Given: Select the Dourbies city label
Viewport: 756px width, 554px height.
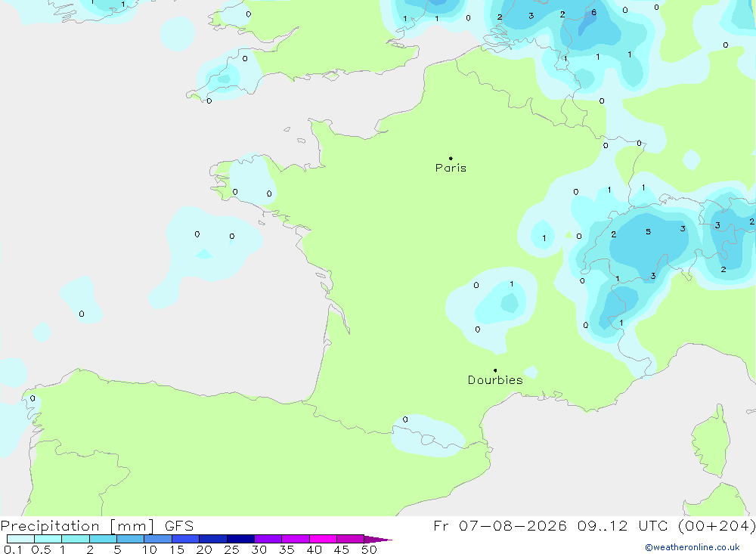Looking at the screenshot, I should click(x=495, y=380).
